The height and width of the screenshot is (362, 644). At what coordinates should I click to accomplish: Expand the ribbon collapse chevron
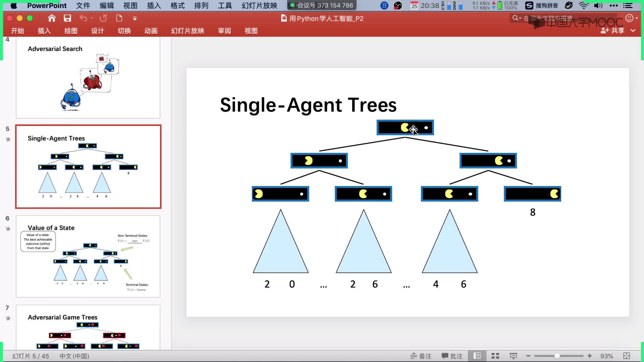click(x=633, y=31)
